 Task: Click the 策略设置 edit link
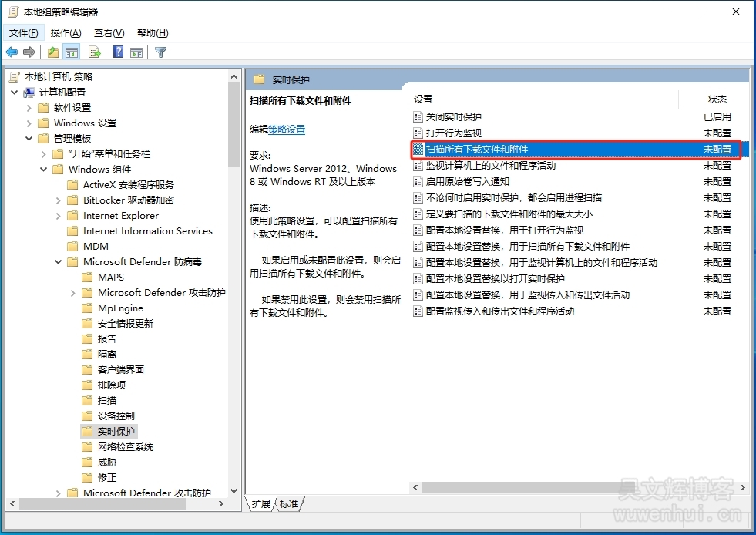point(287,130)
